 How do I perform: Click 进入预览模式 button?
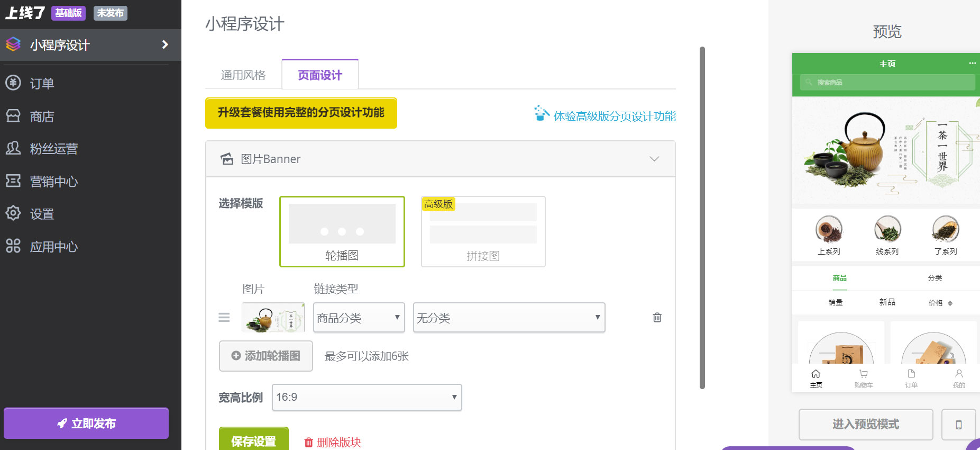[866, 424]
